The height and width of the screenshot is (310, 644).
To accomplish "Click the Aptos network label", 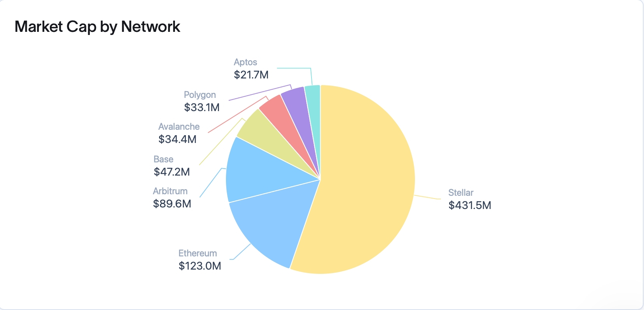I will tap(245, 62).
